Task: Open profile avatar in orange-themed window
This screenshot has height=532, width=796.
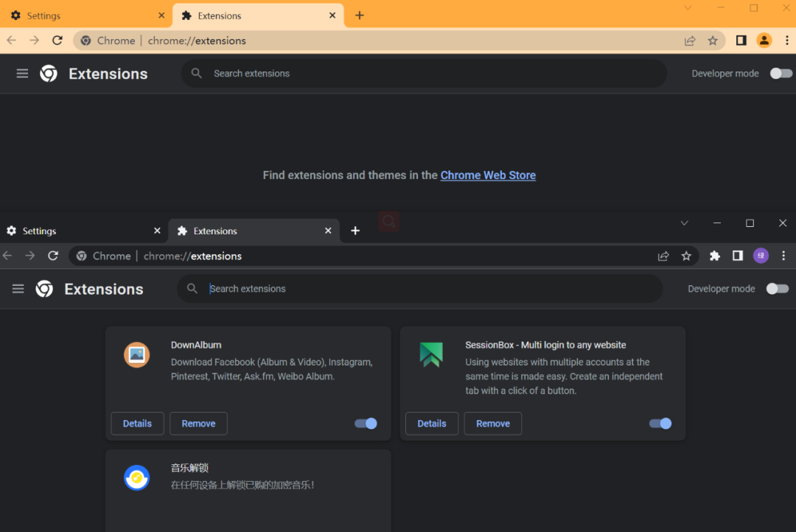Action: coord(764,41)
